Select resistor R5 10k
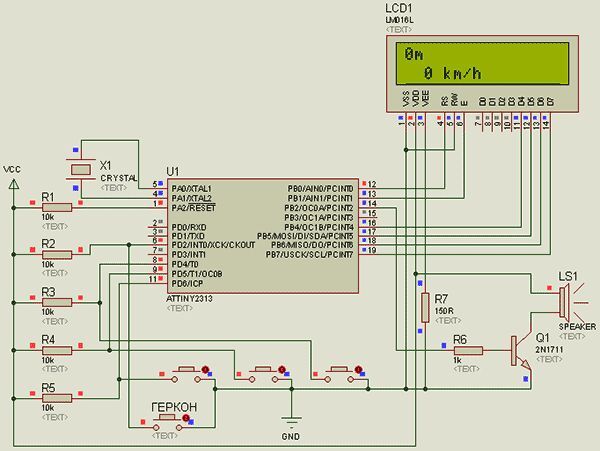The width and height of the screenshot is (600, 451). (x=57, y=398)
